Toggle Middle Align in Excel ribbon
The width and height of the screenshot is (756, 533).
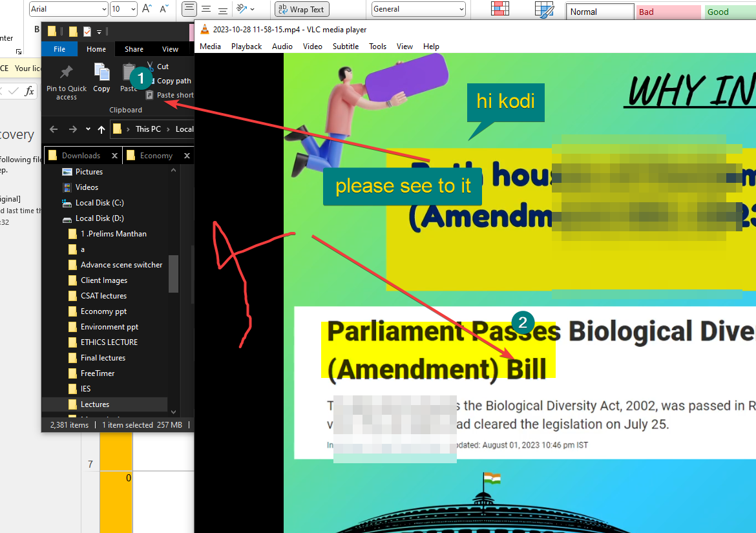(x=206, y=8)
